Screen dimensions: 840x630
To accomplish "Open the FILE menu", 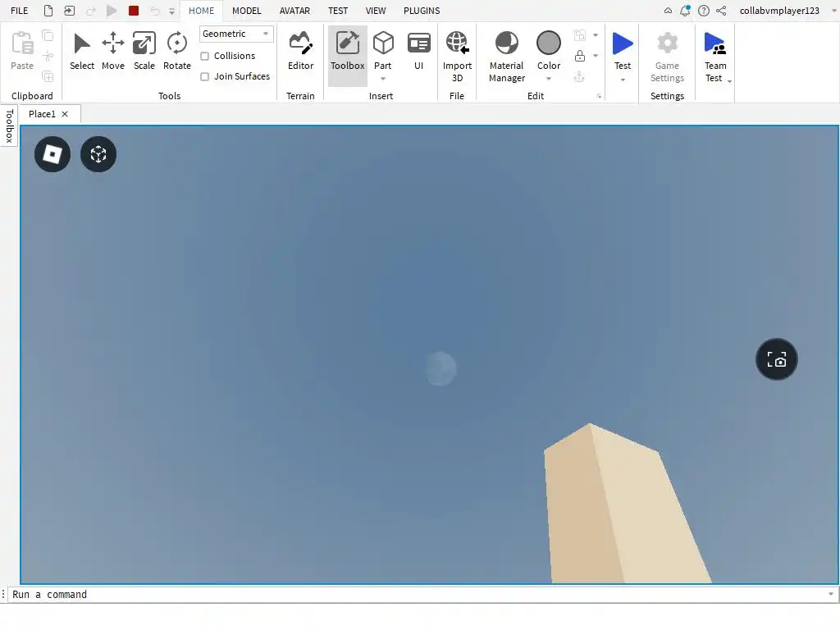I will [20, 11].
